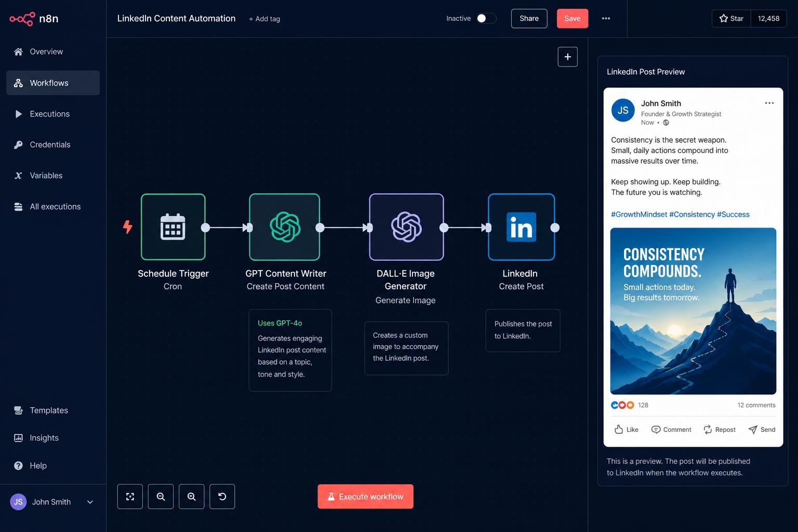Image resolution: width=798 pixels, height=532 pixels.
Task: Open All executions in the sidebar
Action: coord(53,207)
